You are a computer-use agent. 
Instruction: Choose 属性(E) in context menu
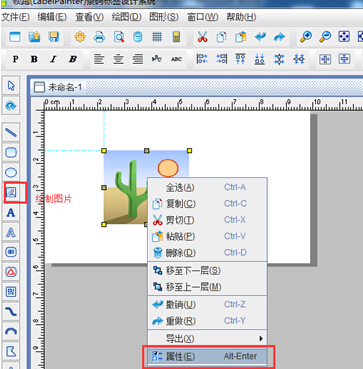(x=207, y=356)
